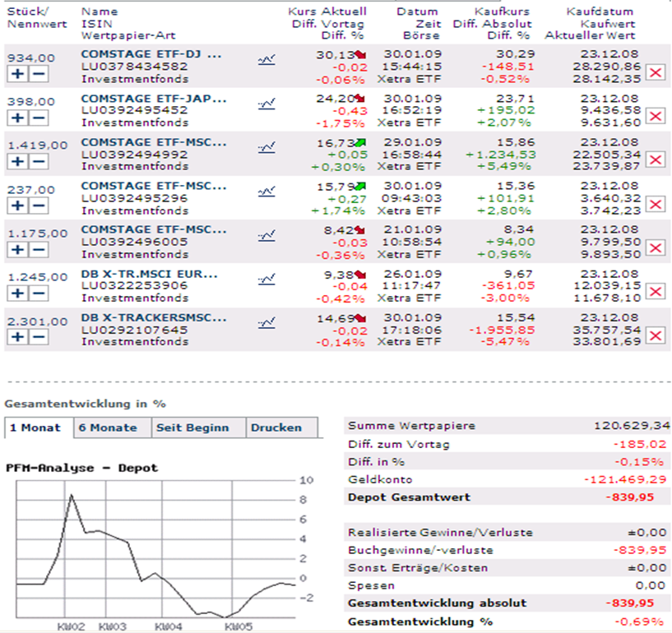Click minus button for 1.419,00 position
This screenshot has height=633, width=672.
click(x=39, y=161)
